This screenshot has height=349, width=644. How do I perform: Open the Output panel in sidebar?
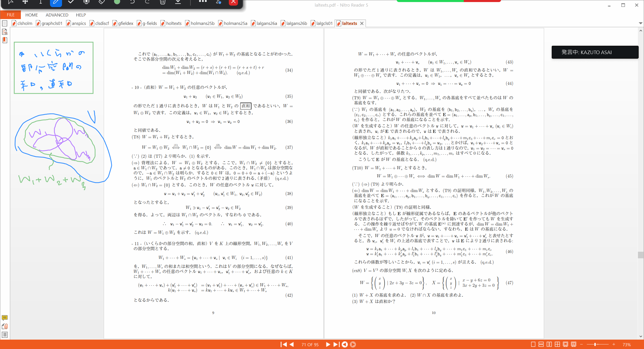click(5, 335)
